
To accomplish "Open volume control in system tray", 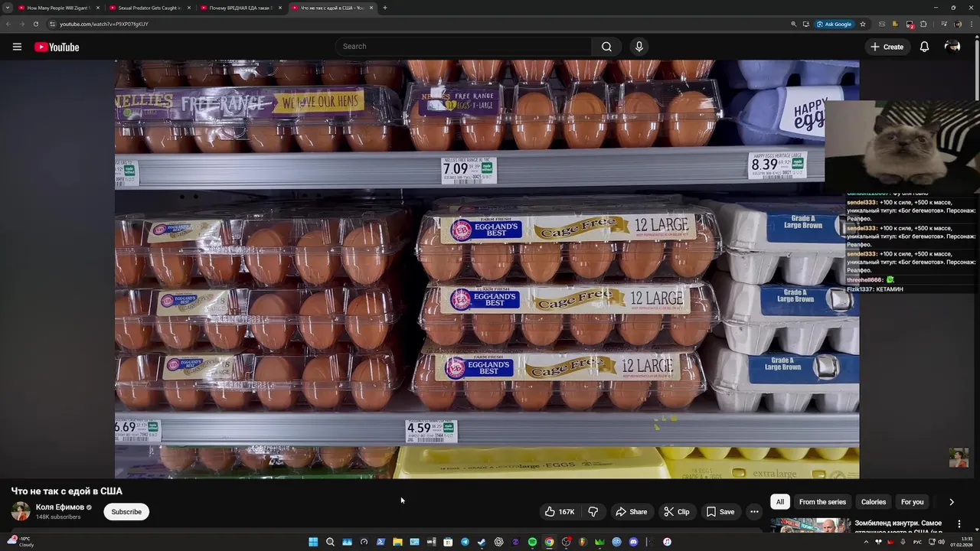I will pyautogui.click(x=941, y=542).
